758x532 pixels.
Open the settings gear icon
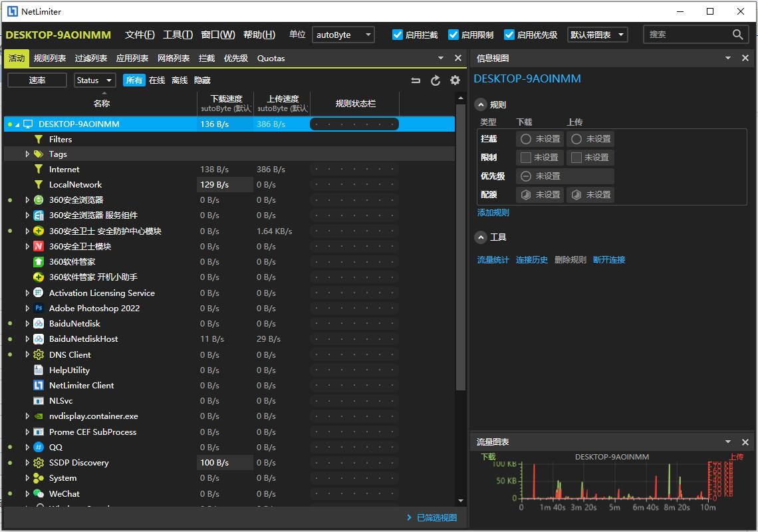455,80
